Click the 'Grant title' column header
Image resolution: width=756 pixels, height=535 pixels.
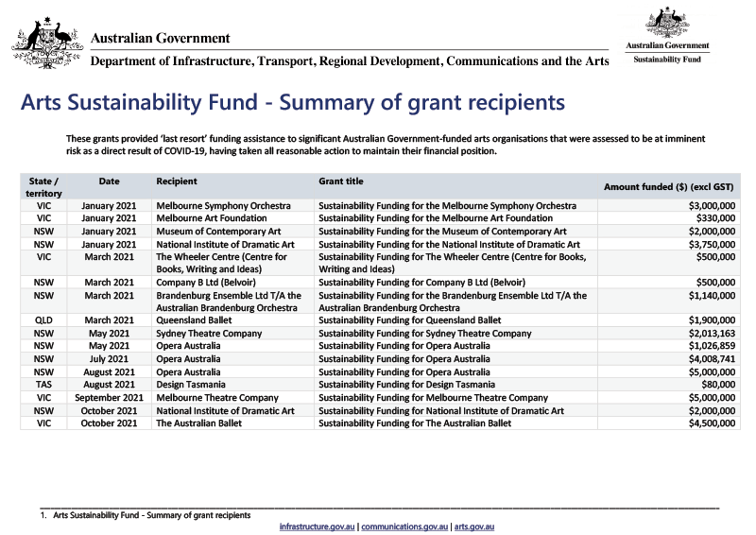point(341,180)
